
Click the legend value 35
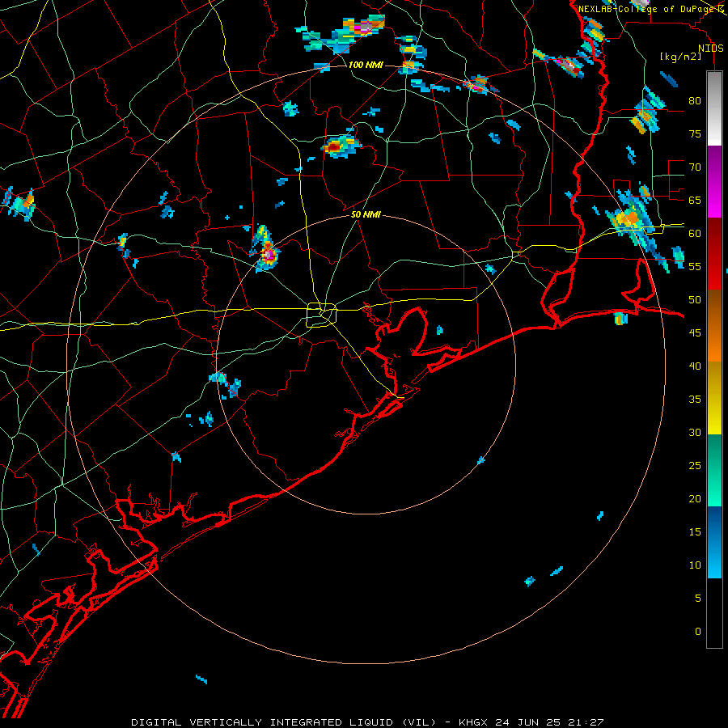point(695,400)
